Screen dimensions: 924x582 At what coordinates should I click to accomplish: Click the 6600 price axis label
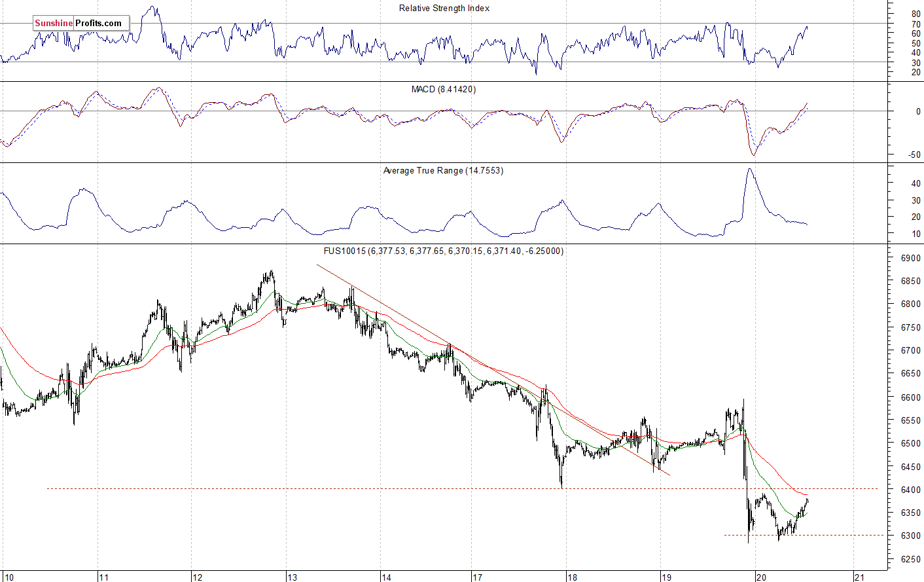pyautogui.click(x=910, y=397)
